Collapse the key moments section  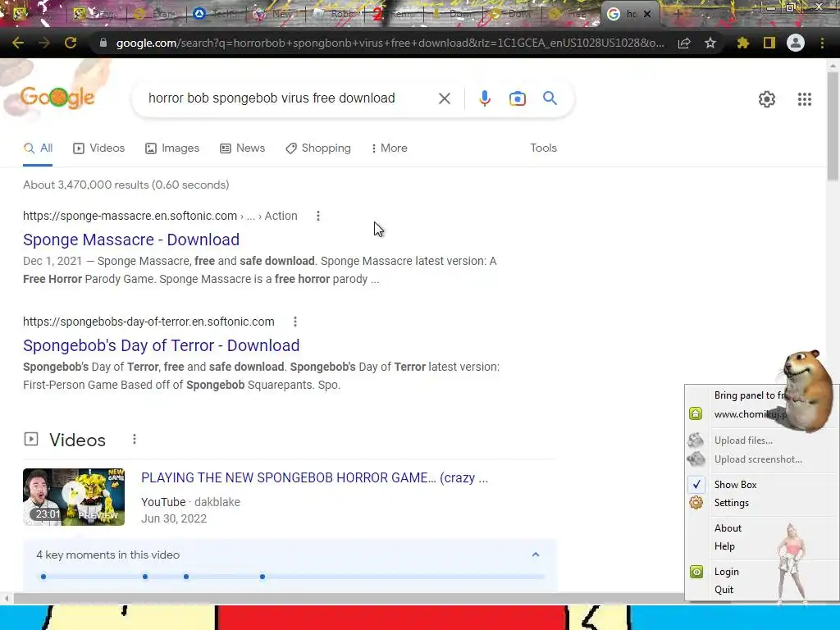[535, 555]
